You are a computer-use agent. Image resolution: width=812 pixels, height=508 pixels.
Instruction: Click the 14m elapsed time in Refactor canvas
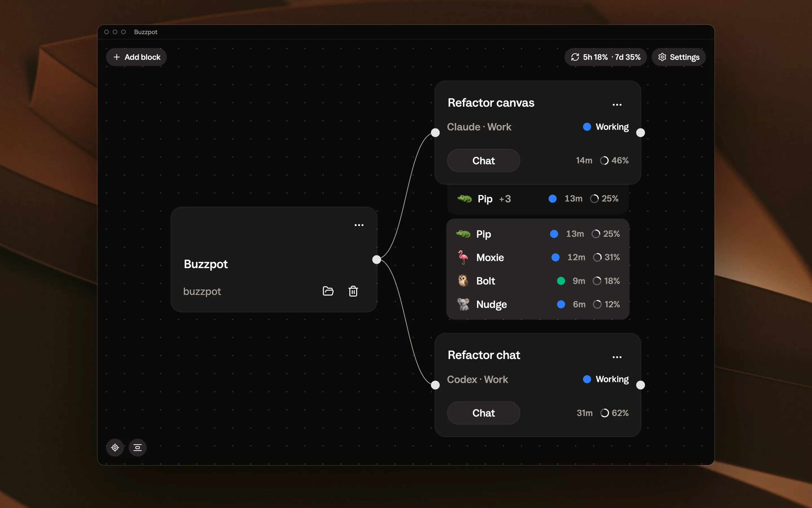tap(584, 161)
